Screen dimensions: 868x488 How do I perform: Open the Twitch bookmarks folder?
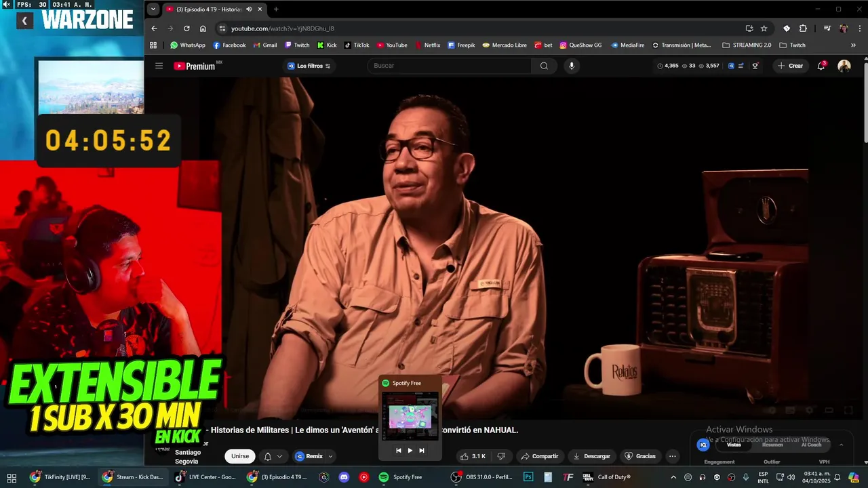click(x=792, y=45)
